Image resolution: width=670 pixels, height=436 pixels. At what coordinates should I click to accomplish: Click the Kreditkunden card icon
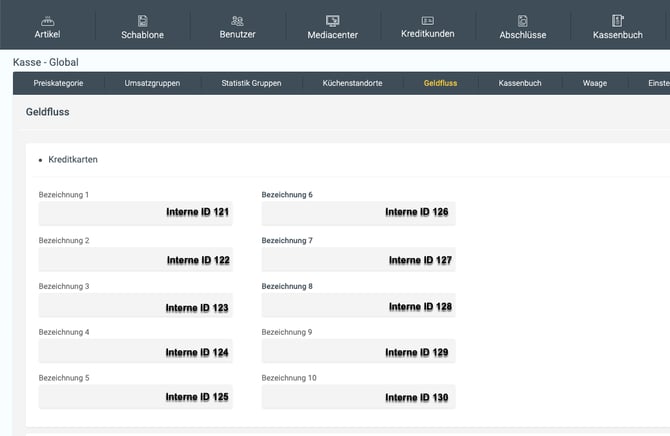click(x=427, y=20)
